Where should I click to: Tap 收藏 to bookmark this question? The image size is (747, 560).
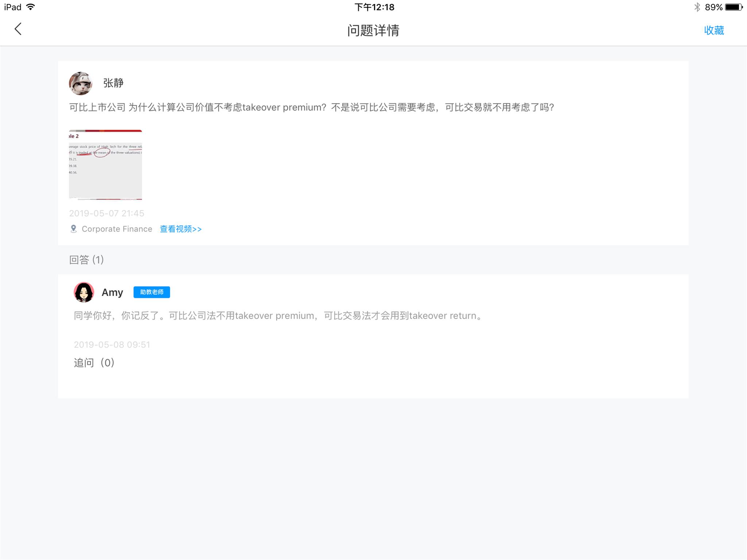pos(713,30)
